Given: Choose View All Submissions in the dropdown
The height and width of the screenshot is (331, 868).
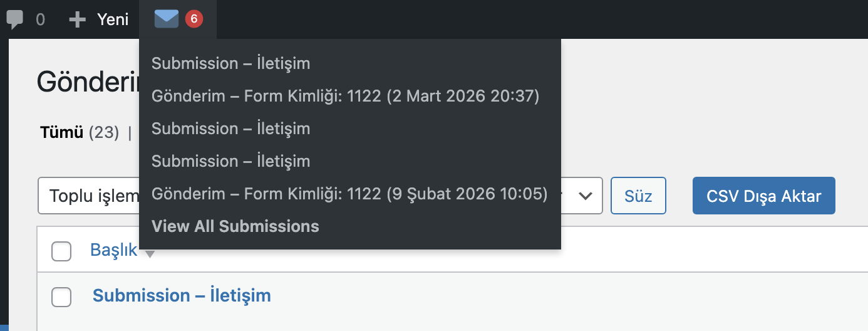Looking at the screenshot, I should coord(235,226).
